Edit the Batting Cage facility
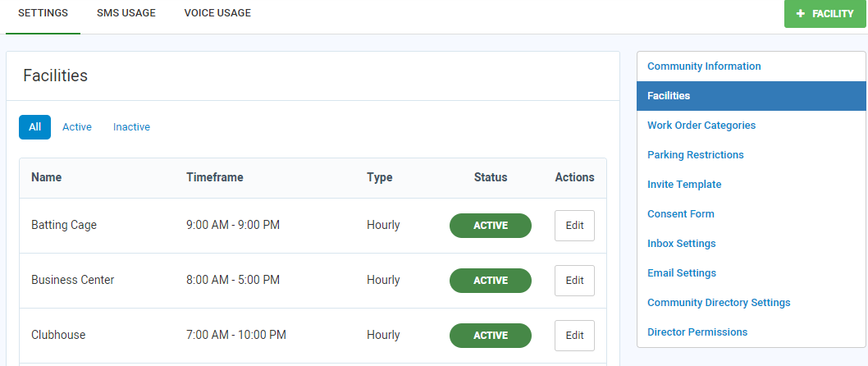The width and height of the screenshot is (868, 366). (x=574, y=226)
